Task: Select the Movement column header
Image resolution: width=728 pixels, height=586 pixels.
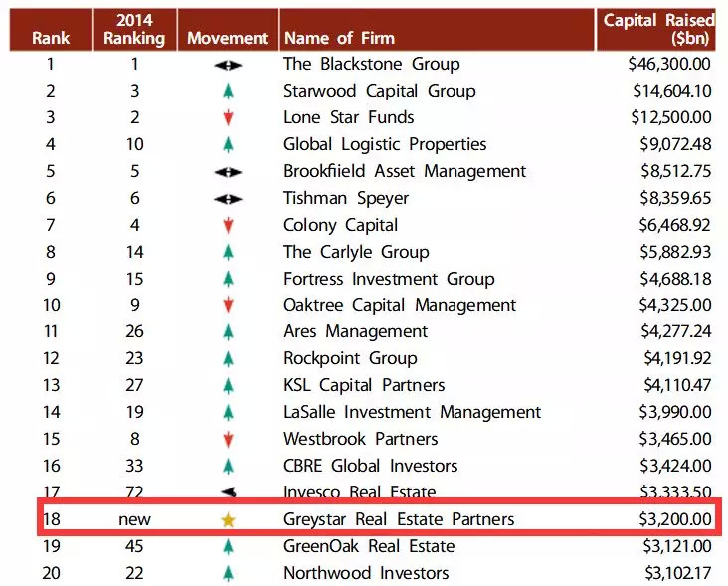Action: pyautogui.click(x=228, y=39)
